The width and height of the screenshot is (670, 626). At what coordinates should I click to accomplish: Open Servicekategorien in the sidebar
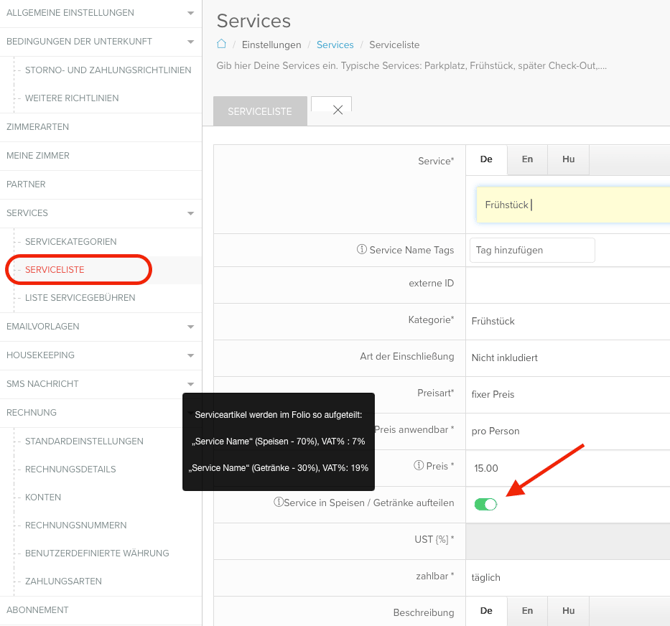pos(71,242)
